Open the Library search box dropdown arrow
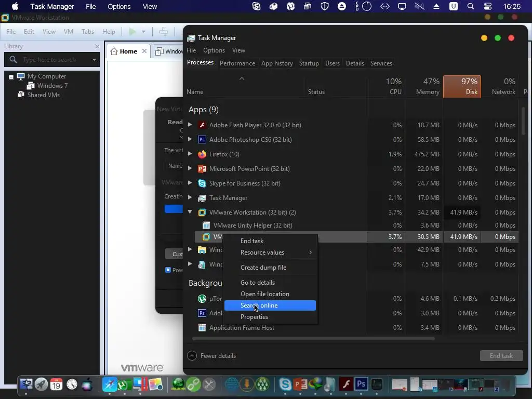This screenshot has height=399, width=532. pyautogui.click(x=94, y=60)
